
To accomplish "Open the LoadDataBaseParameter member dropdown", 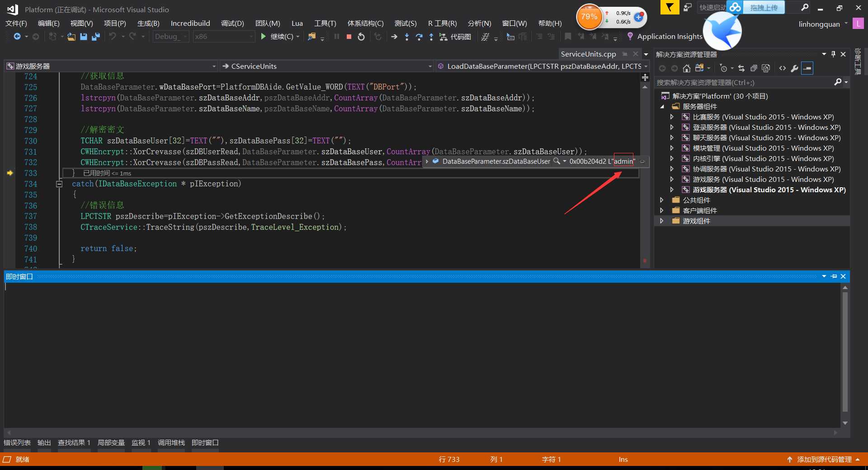I will coord(542,66).
